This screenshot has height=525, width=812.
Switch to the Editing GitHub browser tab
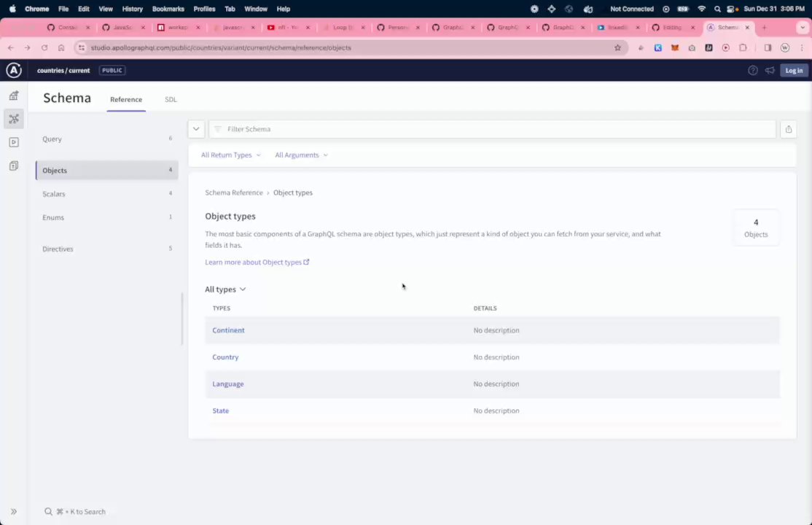coord(674,28)
